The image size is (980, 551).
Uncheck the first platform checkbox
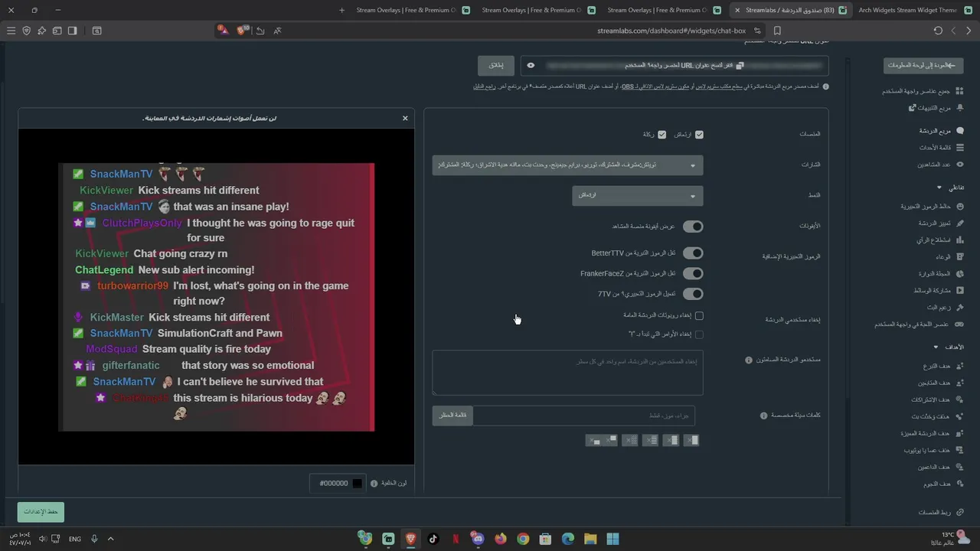pos(699,135)
